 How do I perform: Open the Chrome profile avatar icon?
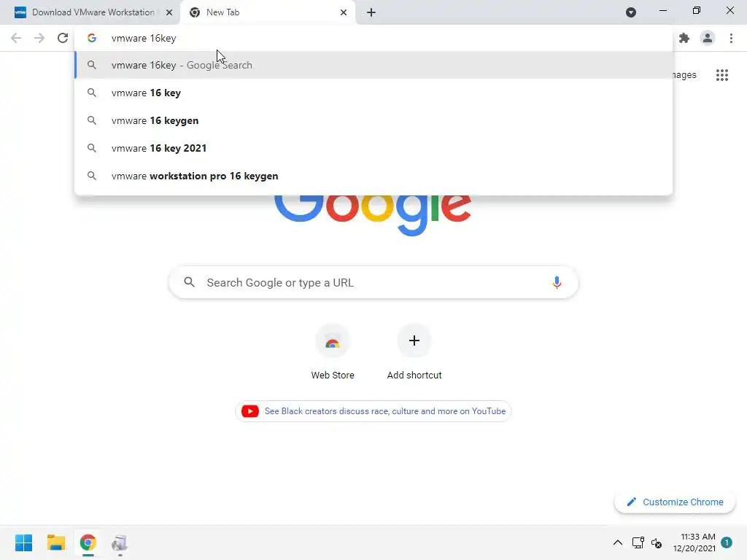(708, 38)
